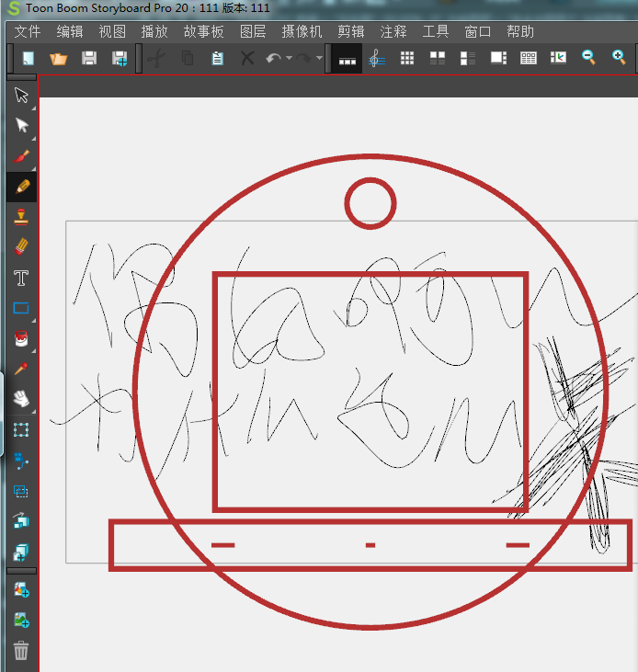
Task: Open the 视图 menu
Action: pos(112,31)
